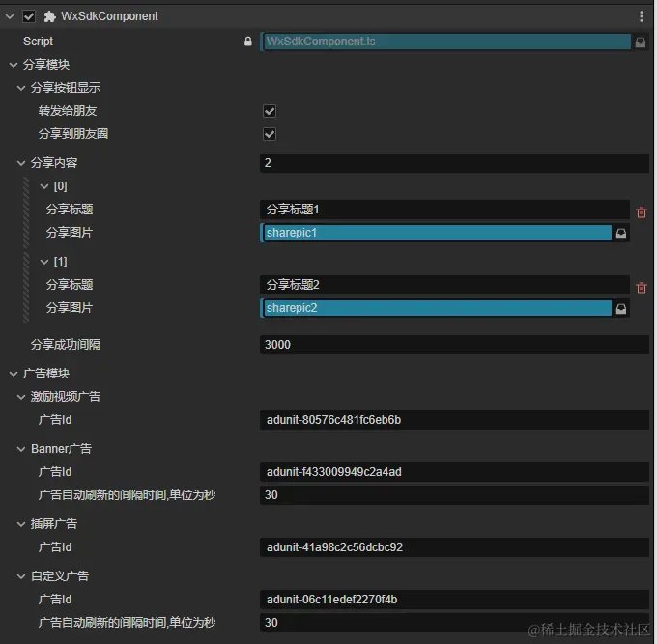Collapse the 插屏广告 group
Screen dimensions: 657x644
[x=21, y=524]
